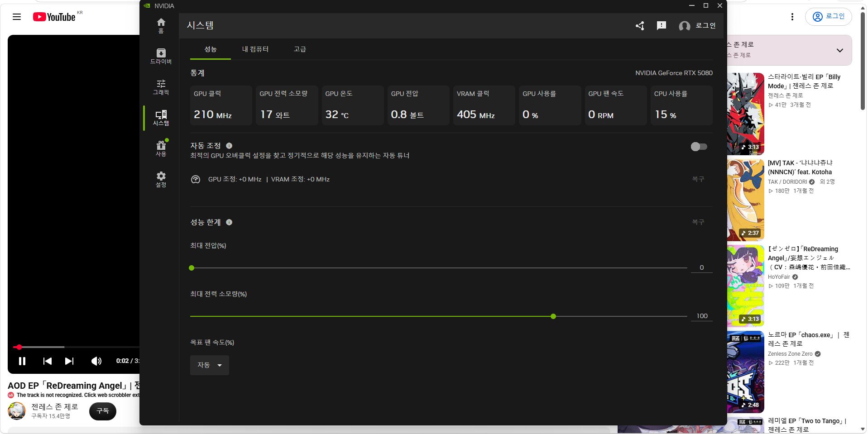Click the YouTube video progress bar

(76, 347)
